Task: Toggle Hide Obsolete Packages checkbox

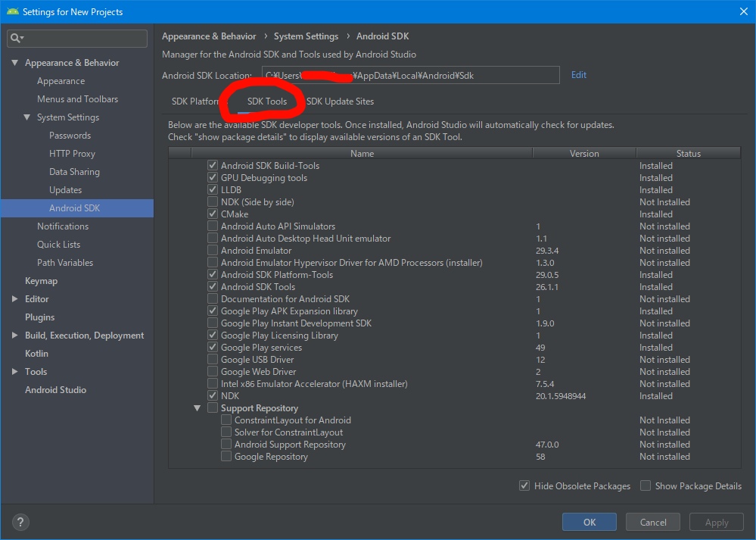Action: (x=524, y=485)
